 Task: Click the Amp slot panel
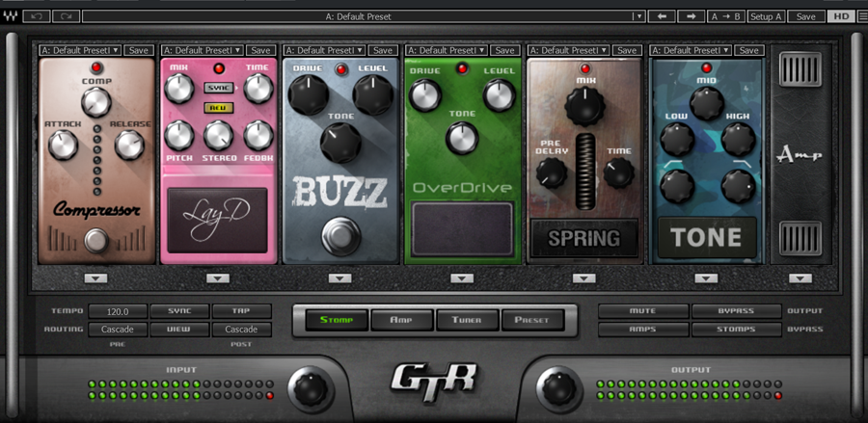coord(800,155)
